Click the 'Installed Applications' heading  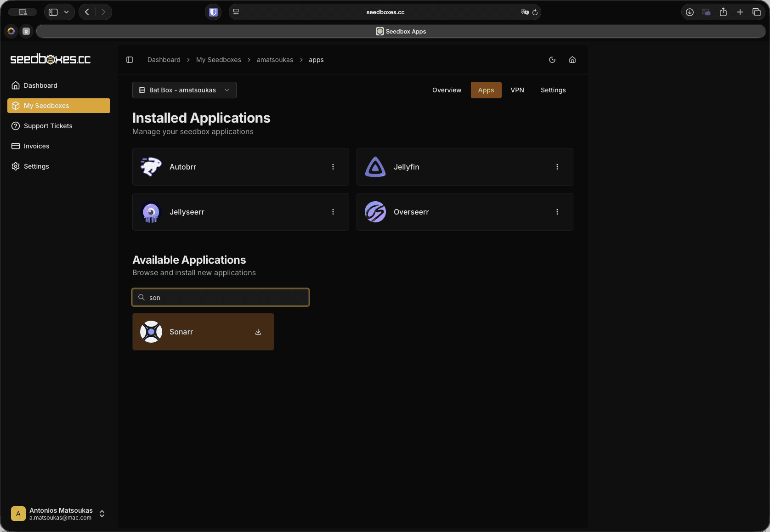tap(201, 118)
